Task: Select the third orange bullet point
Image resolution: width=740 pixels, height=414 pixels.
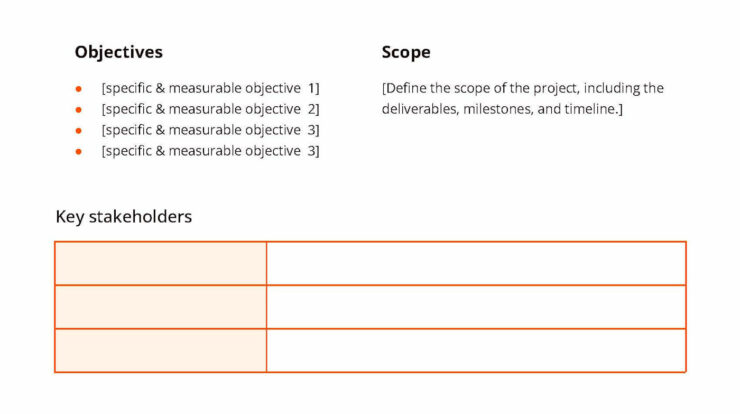Action: tap(79, 130)
